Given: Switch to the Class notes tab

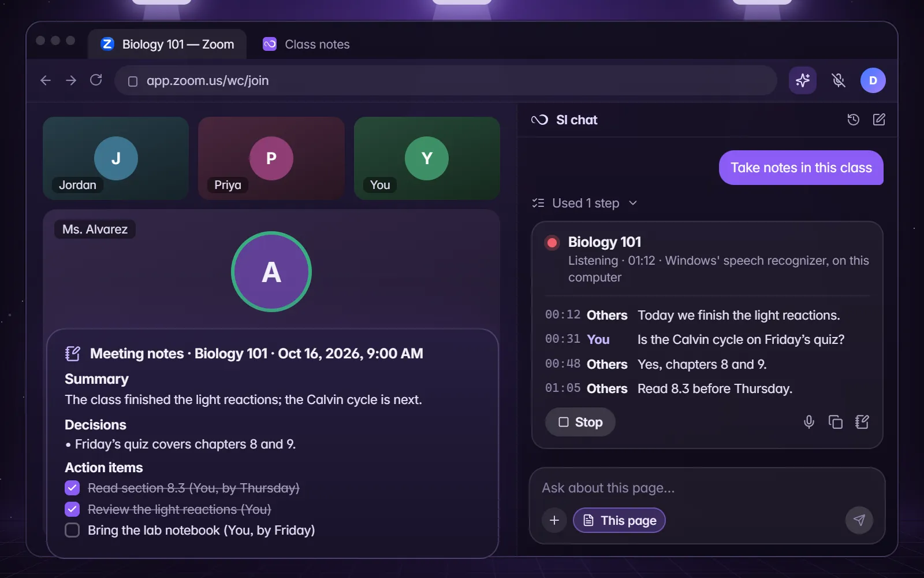Looking at the screenshot, I should pos(306,45).
